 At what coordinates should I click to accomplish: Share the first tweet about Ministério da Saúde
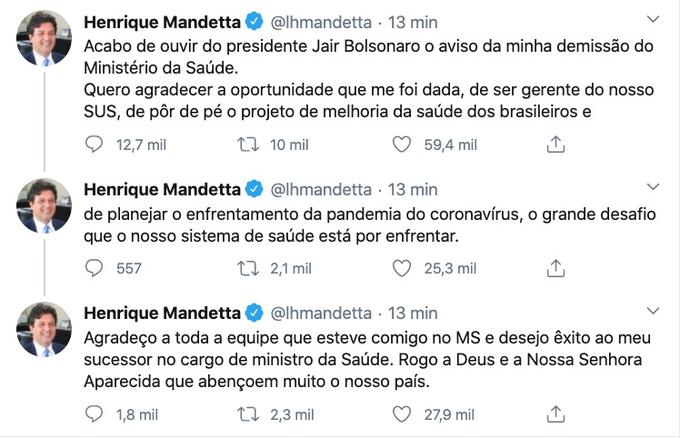556,145
